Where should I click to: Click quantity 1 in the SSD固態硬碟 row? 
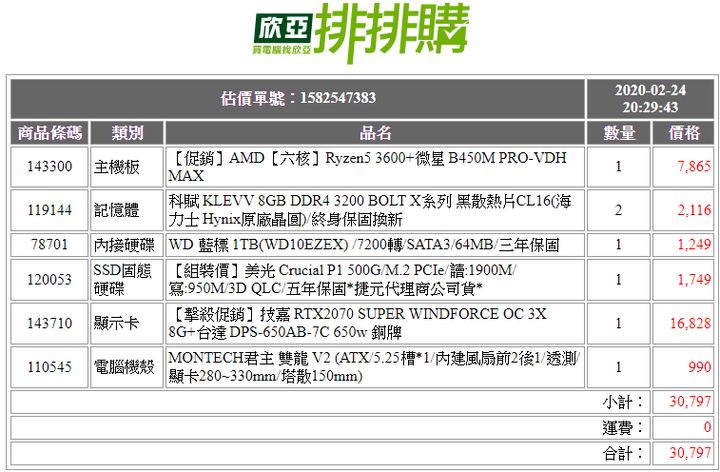pos(619,280)
